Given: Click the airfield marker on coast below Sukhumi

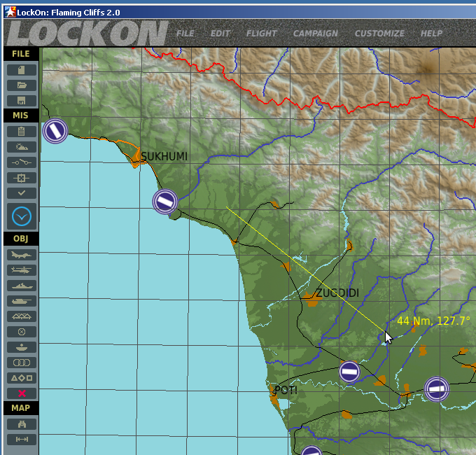Looking at the screenshot, I should pos(165,202).
